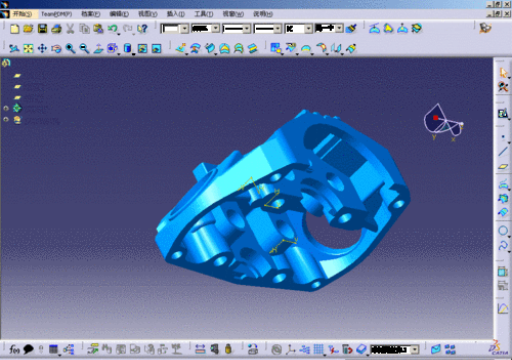
Task: Click the Cut scissors icon
Action: pos(70,29)
